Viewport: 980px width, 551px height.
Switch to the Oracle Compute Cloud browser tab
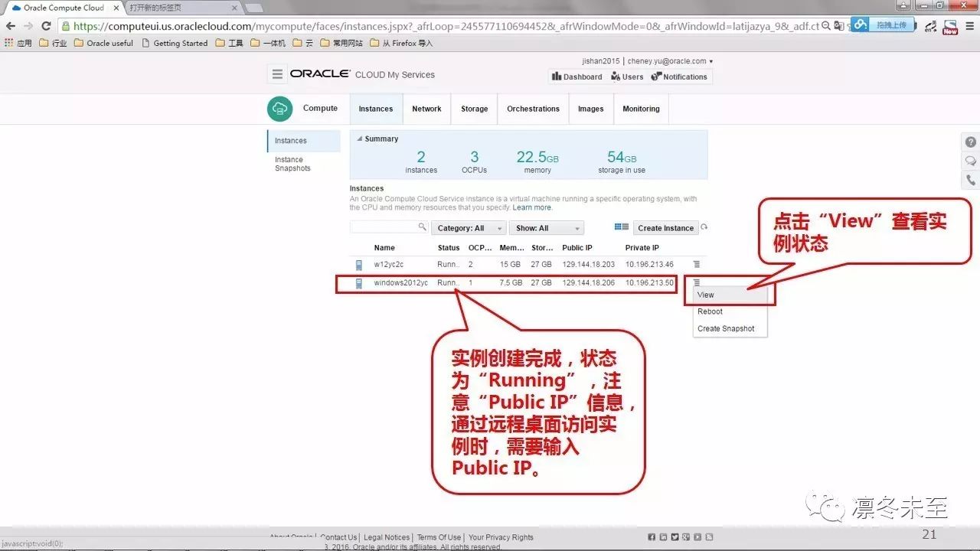(x=64, y=8)
